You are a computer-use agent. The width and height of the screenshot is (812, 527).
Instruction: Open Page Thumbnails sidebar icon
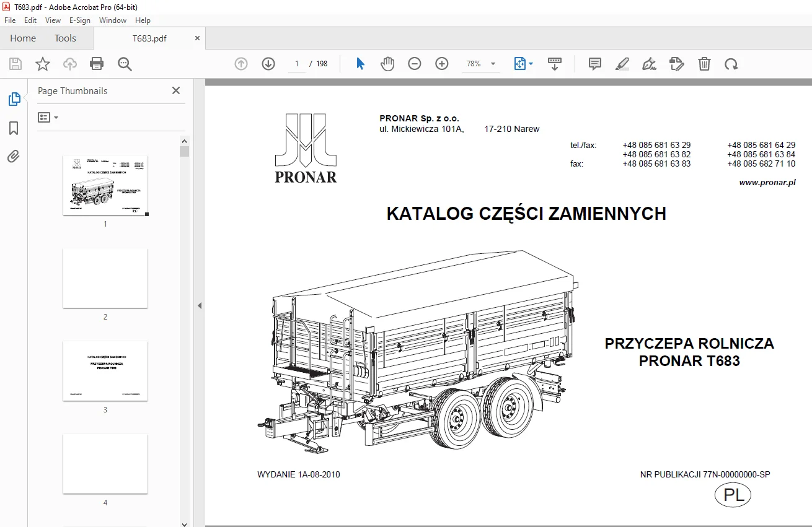[14, 99]
